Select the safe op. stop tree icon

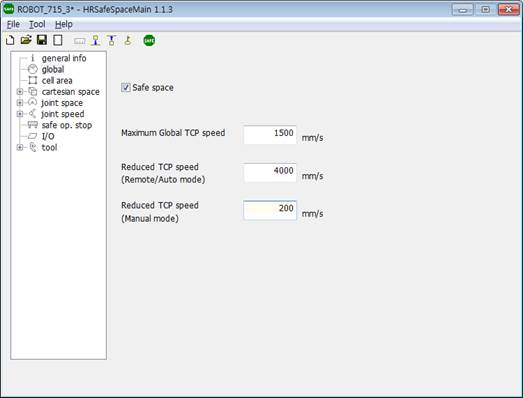pyautogui.click(x=32, y=125)
